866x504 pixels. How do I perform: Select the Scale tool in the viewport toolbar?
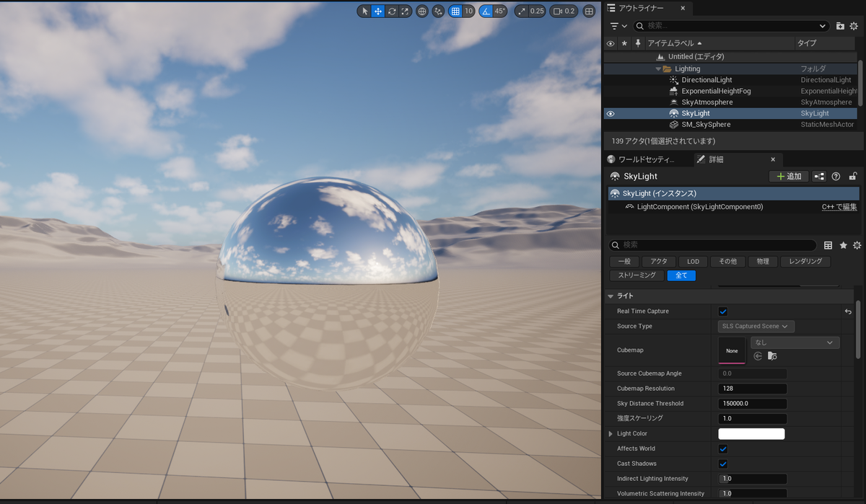click(405, 11)
